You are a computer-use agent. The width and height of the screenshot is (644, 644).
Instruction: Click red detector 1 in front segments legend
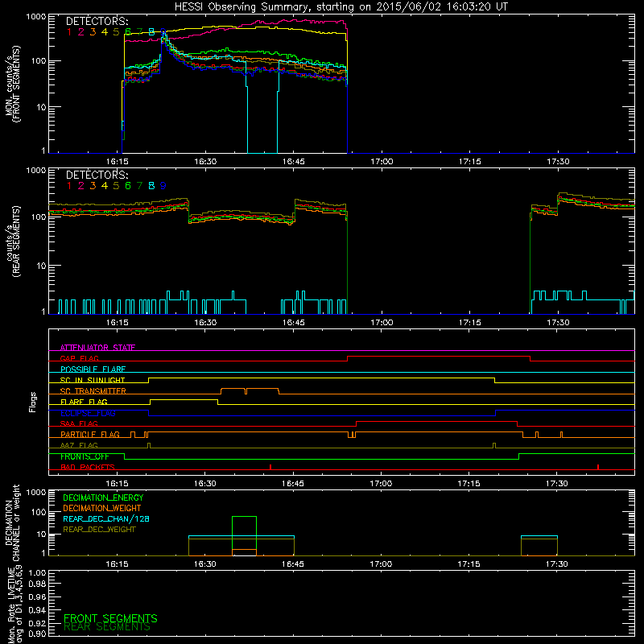[69, 31]
